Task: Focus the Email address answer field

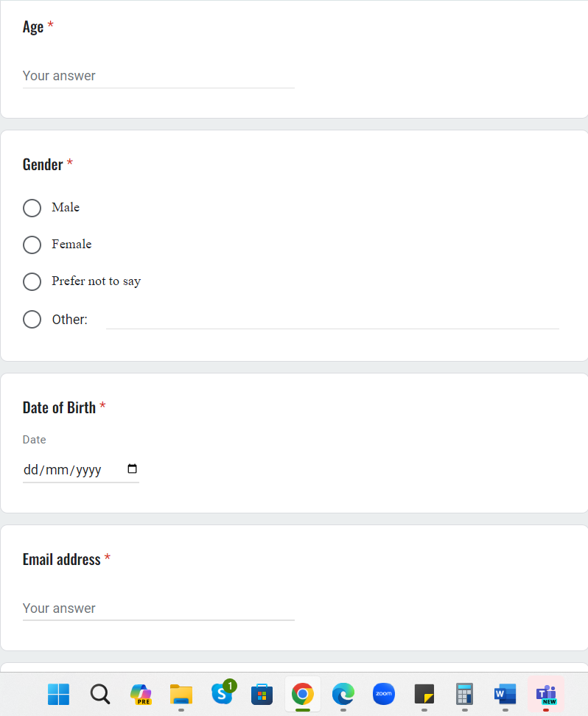Action: coord(158,608)
